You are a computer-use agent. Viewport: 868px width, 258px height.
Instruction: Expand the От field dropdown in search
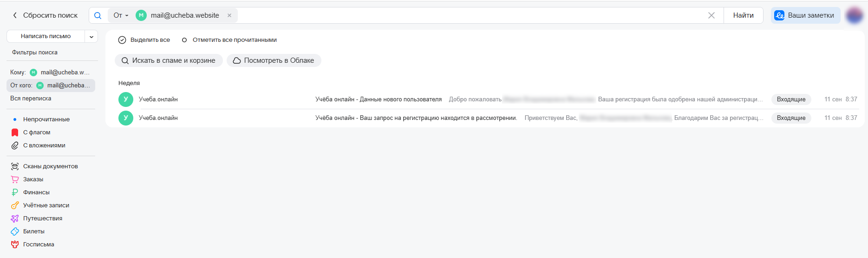pyautogui.click(x=121, y=15)
